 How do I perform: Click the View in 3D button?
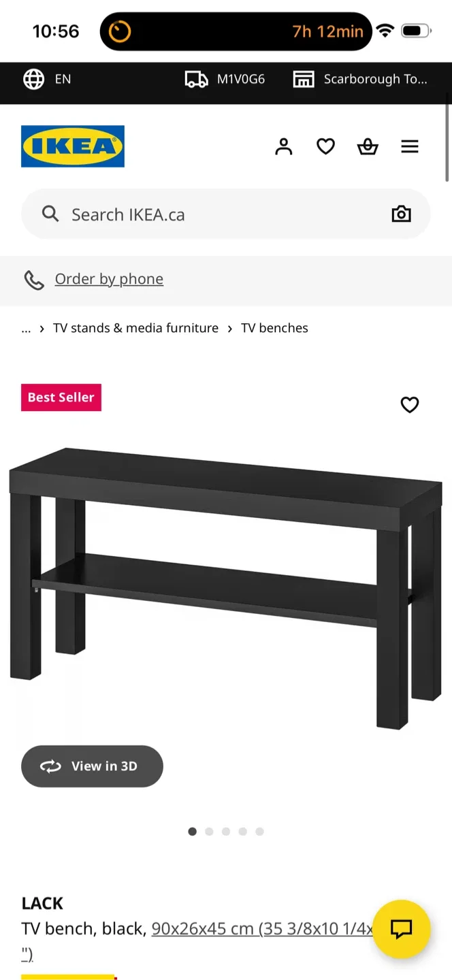(x=92, y=766)
